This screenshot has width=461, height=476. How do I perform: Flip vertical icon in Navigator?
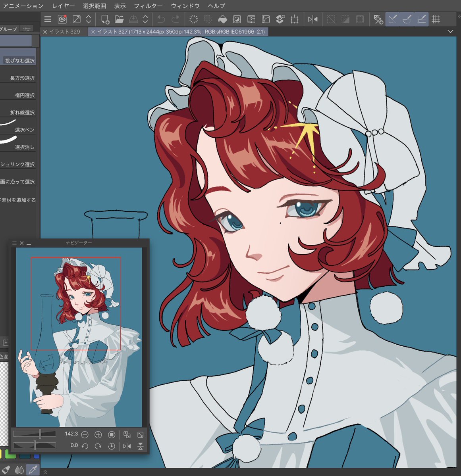coord(140,446)
